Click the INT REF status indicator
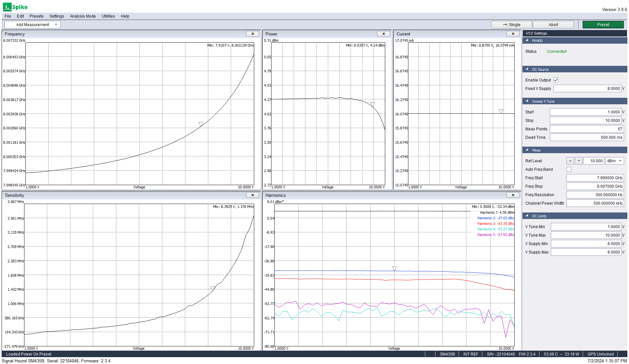This screenshot has height=364, width=629. tap(471, 354)
